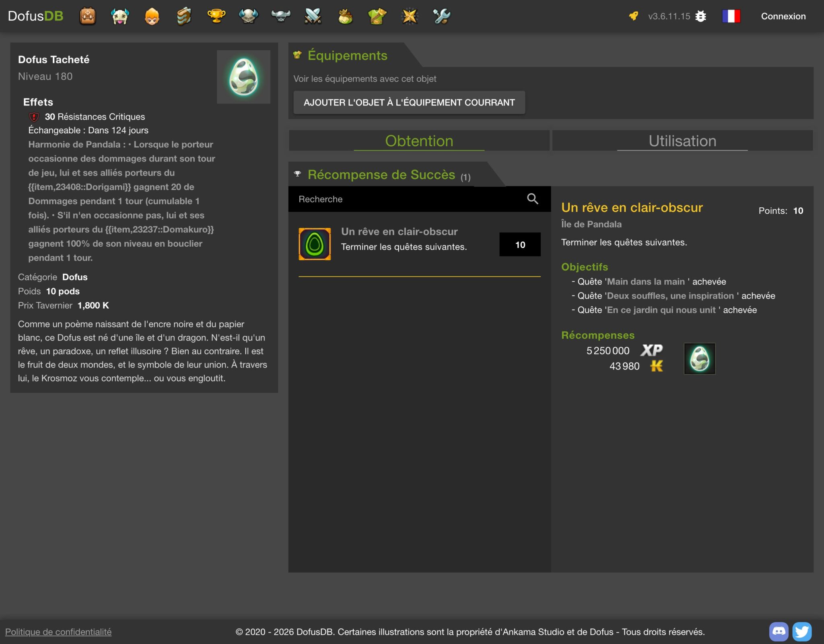Image resolution: width=824 pixels, height=644 pixels.
Task: Open the grey horned helmet skull icon
Action: click(280, 16)
